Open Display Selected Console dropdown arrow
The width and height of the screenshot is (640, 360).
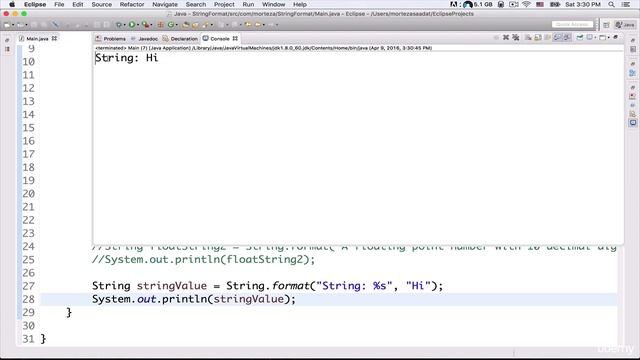pyautogui.click(x=596, y=38)
